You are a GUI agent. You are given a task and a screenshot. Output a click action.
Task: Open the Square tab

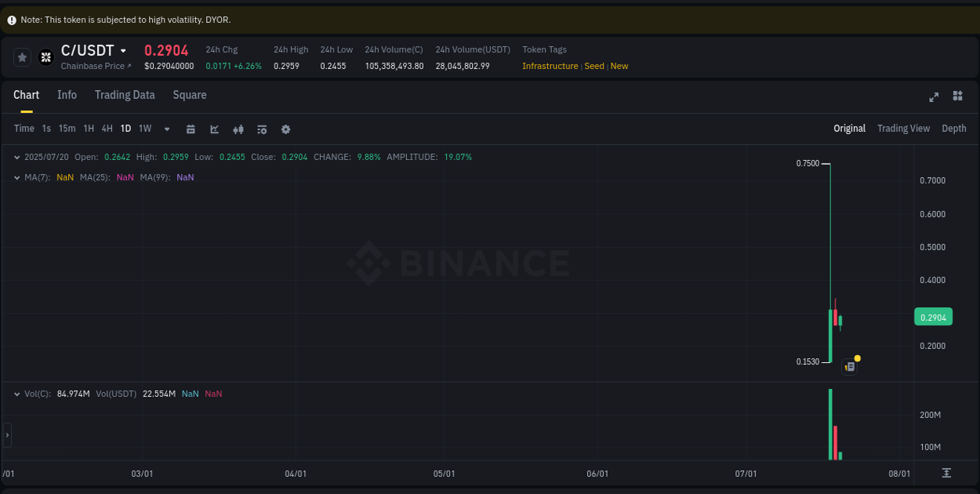[189, 95]
